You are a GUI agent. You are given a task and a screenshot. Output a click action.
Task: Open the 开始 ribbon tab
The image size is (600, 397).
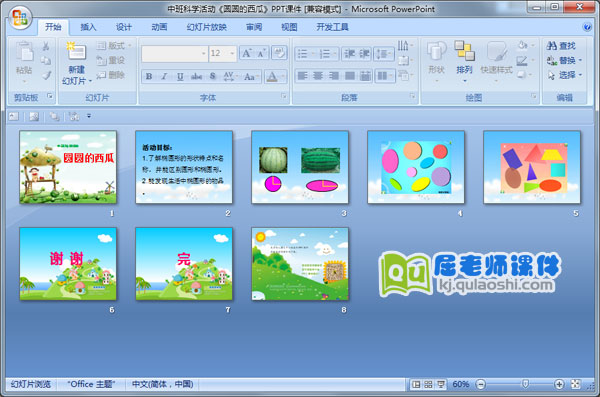pos(53,27)
